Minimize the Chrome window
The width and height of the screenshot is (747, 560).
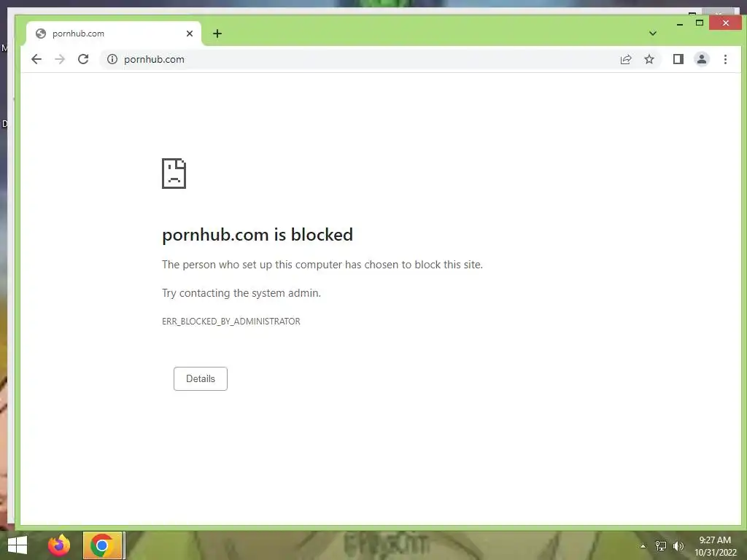pos(680,23)
